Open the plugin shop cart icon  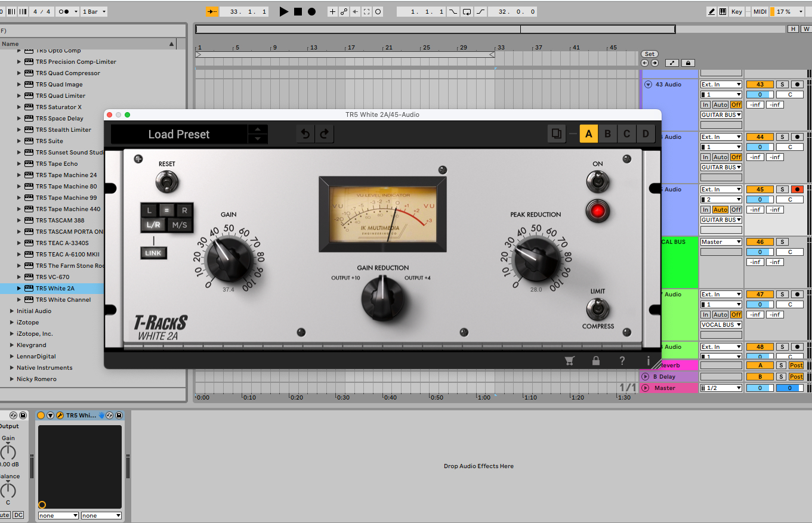[x=569, y=360]
